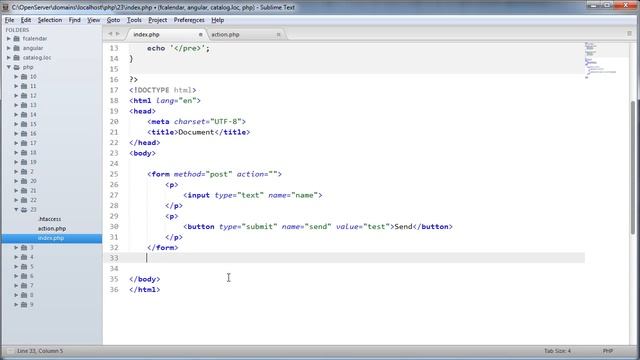Click folder 6 icon in sidebar

pos(24,276)
